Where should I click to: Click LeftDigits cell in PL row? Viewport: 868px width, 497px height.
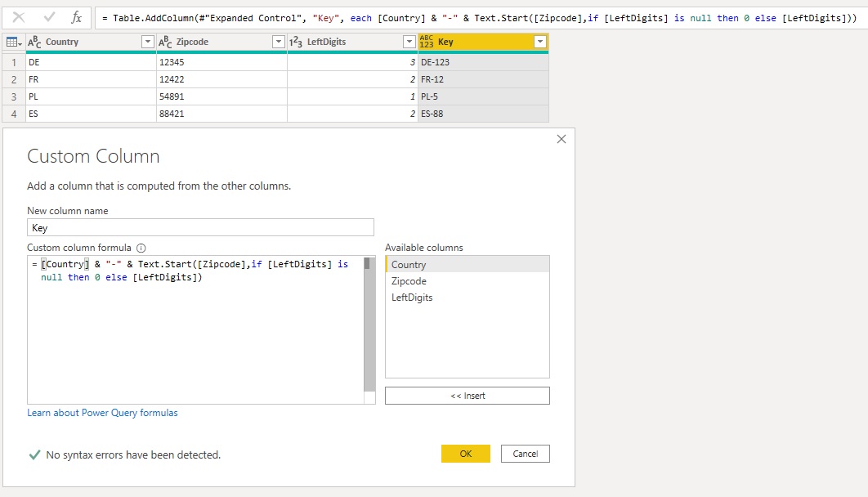point(352,96)
